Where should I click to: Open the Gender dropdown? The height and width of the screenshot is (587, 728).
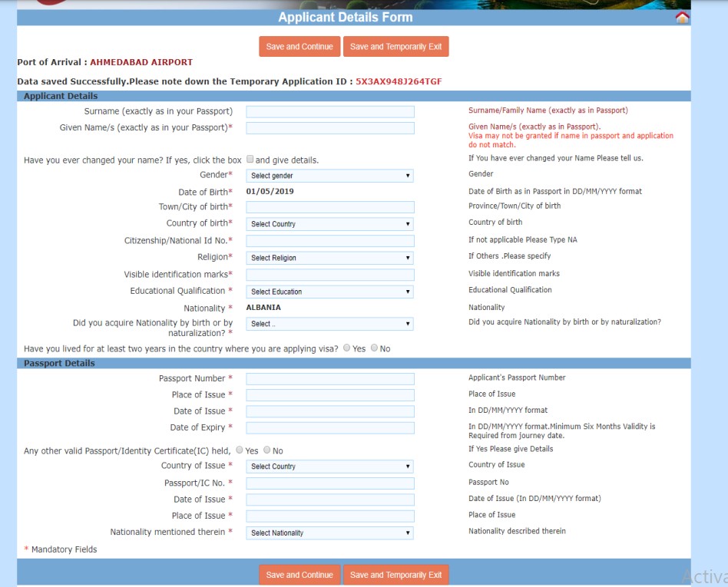[x=329, y=176]
